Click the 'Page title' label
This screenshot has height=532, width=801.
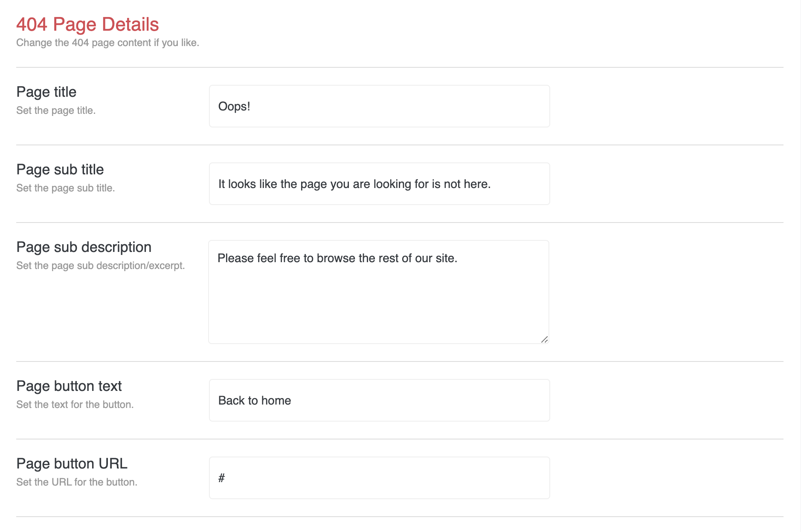tap(46, 92)
